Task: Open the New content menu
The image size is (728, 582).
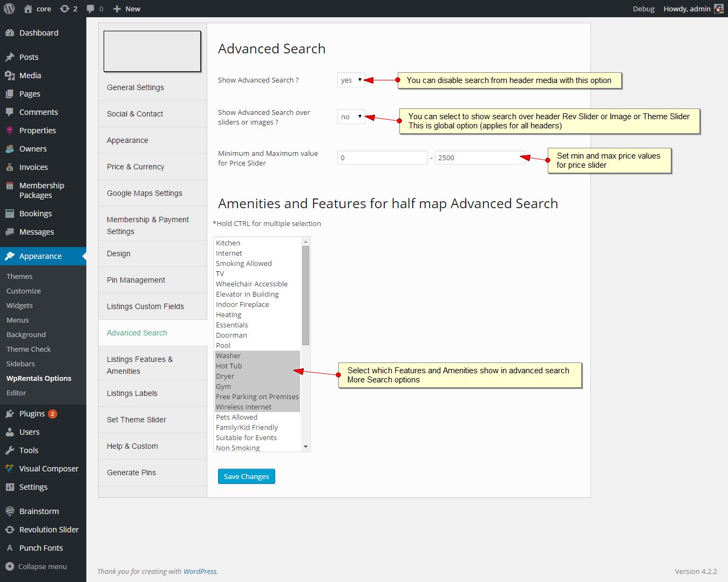Action: [127, 9]
